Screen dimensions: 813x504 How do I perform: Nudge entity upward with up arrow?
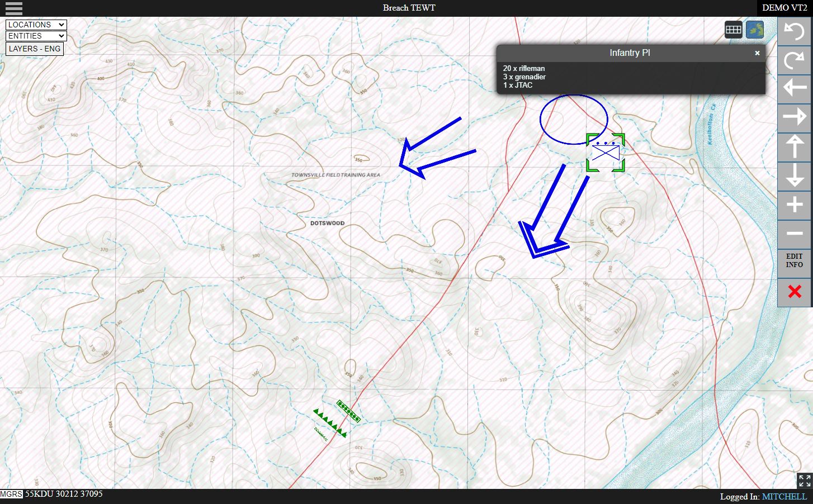click(794, 147)
